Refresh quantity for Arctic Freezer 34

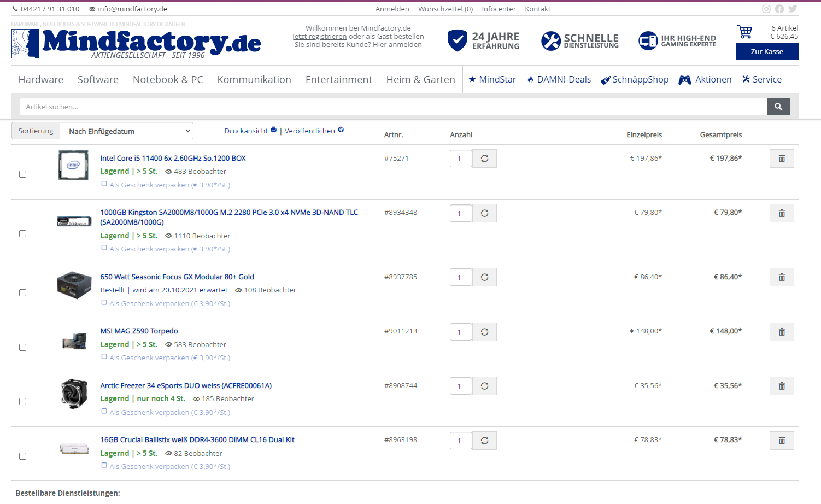pyautogui.click(x=484, y=386)
